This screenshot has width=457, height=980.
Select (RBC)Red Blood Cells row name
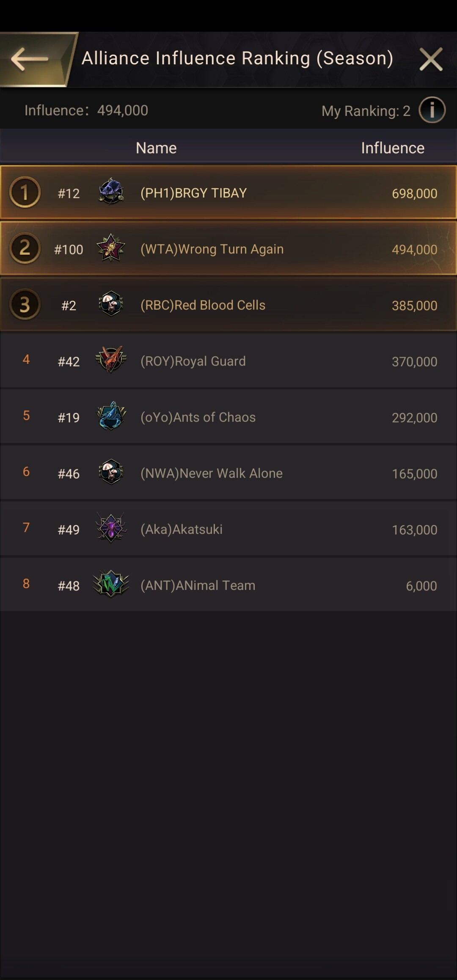pyautogui.click(x=203, y=305)
